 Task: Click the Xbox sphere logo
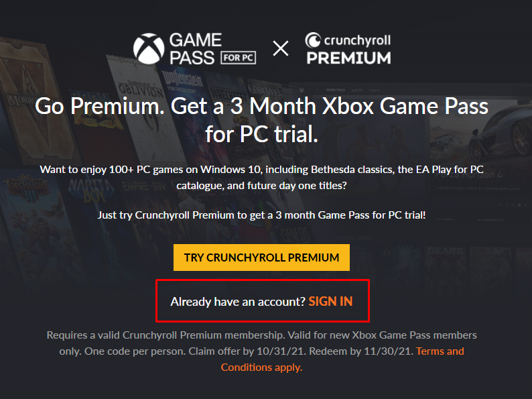tap(149, 48)
